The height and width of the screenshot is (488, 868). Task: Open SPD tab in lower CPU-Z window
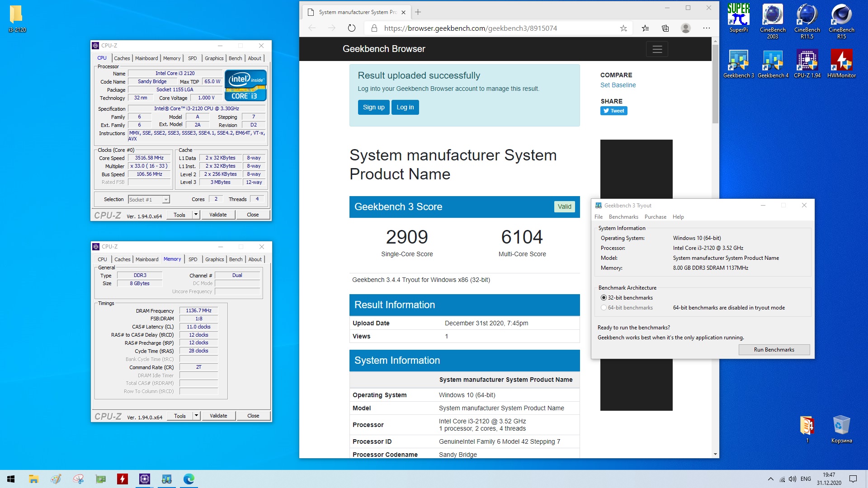193,259
